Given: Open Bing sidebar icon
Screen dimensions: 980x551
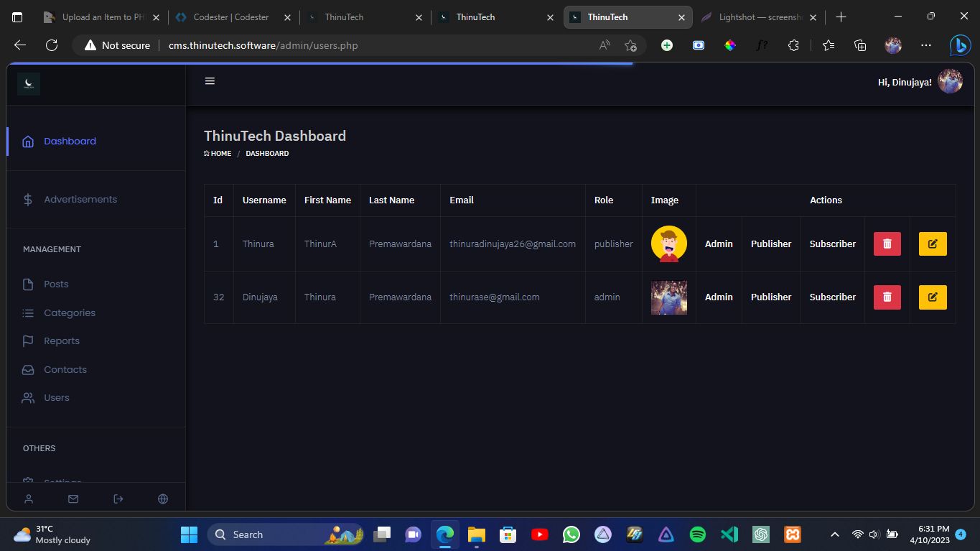Looking at the screenshot, I should click(x=960, y=45).
